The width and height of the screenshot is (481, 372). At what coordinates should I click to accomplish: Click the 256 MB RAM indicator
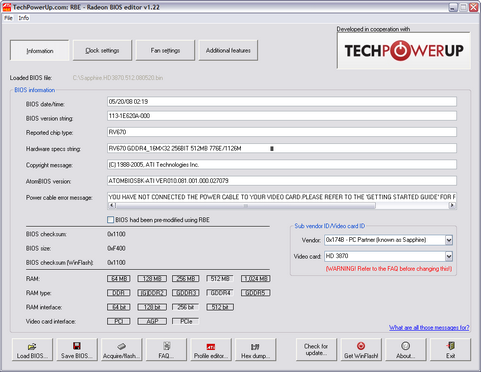(186, 279)
